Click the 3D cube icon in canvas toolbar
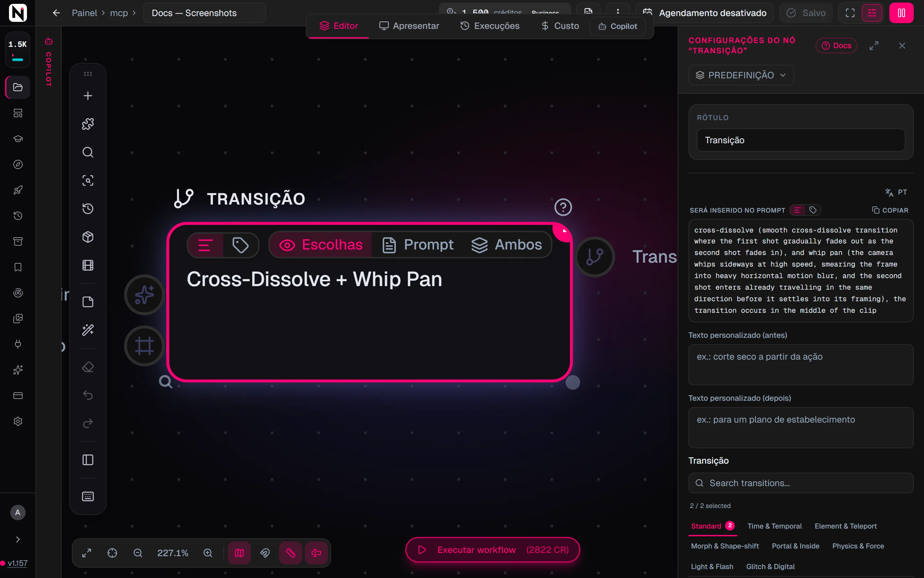This screenshot has width=924, height=578. (88, 237)
